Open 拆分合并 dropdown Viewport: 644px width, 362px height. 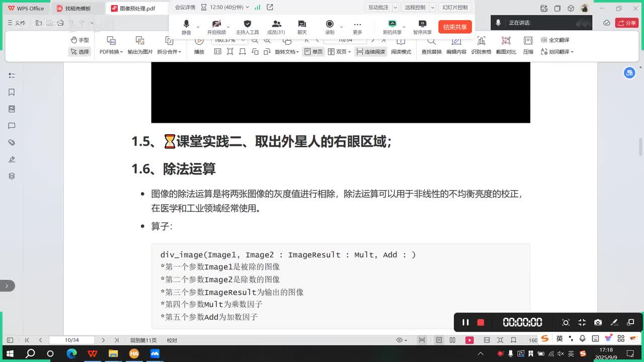[169, 45]
